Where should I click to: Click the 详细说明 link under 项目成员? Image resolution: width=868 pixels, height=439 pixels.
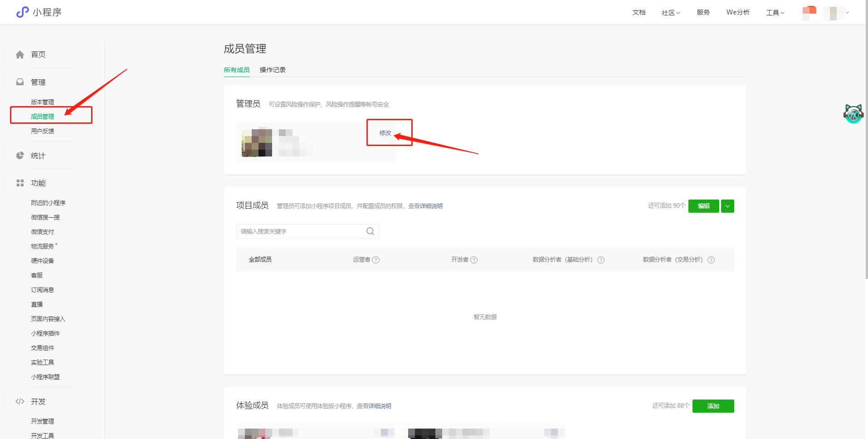(x=431, y=206)
